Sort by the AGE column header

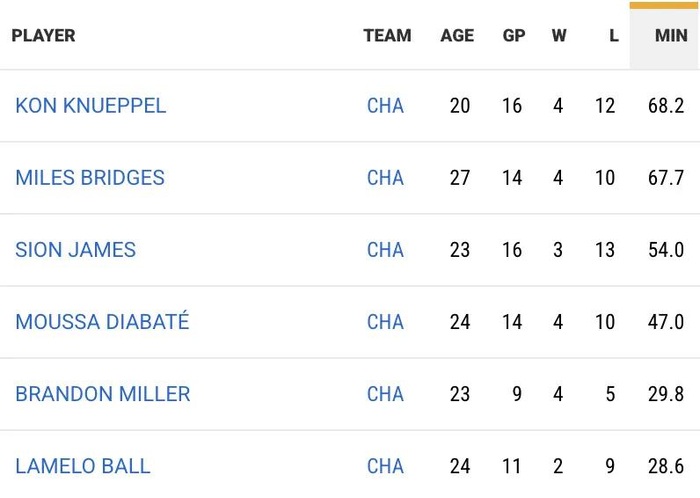click(457, 36)
